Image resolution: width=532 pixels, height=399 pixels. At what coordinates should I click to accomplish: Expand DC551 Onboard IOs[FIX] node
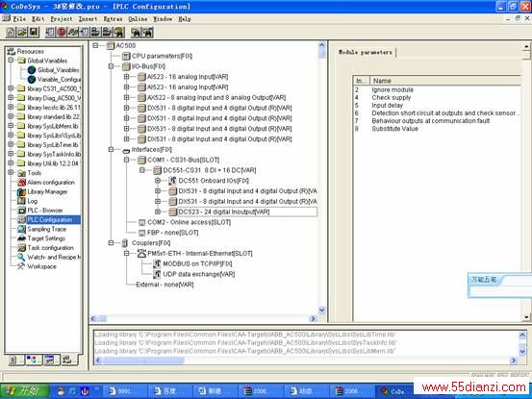pos(158,181)
